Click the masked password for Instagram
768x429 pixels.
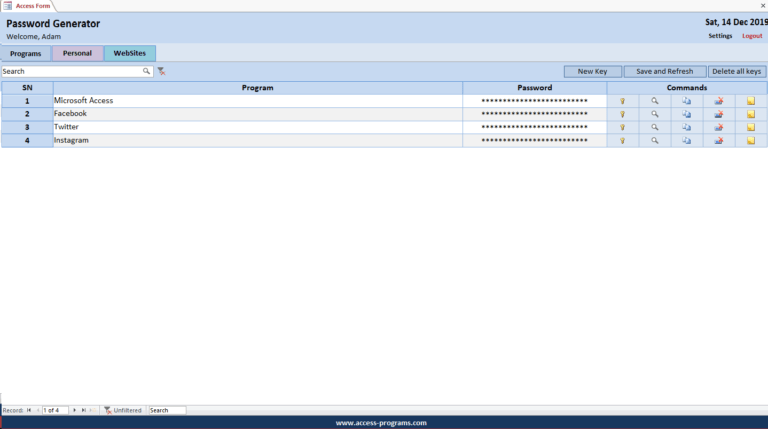(x=534, y=141)
